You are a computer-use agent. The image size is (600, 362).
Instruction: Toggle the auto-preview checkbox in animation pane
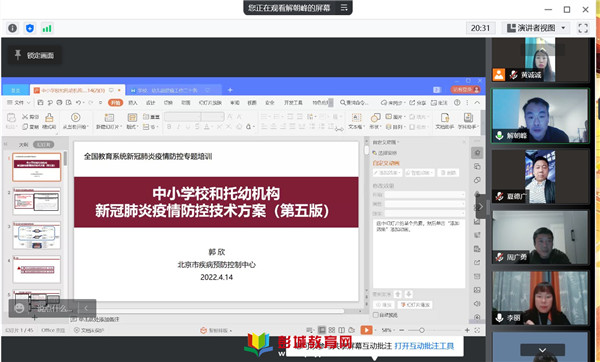click(x=376, y=315)
